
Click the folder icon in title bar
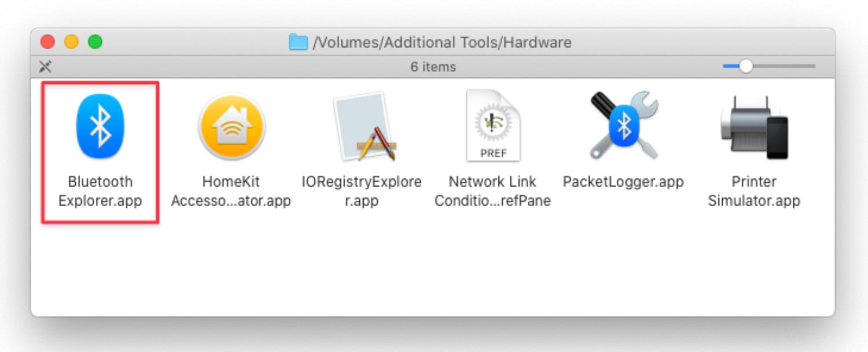pyautogui.click(x=298, y=42)
